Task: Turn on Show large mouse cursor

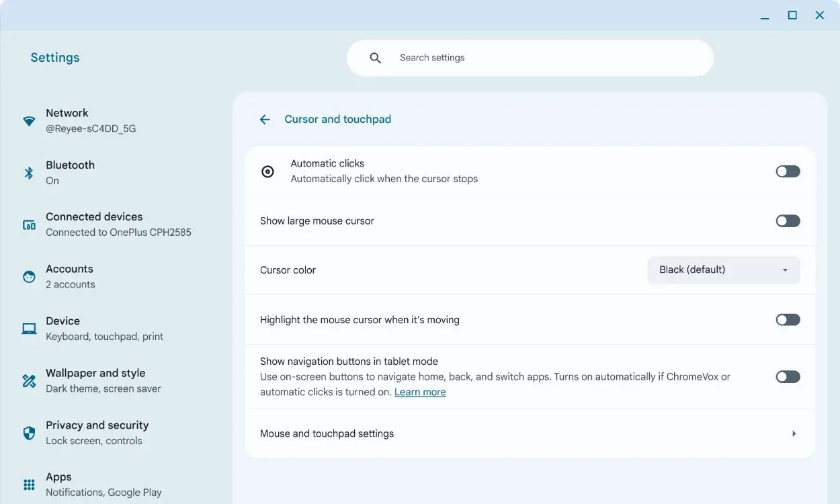Action: 788,221
